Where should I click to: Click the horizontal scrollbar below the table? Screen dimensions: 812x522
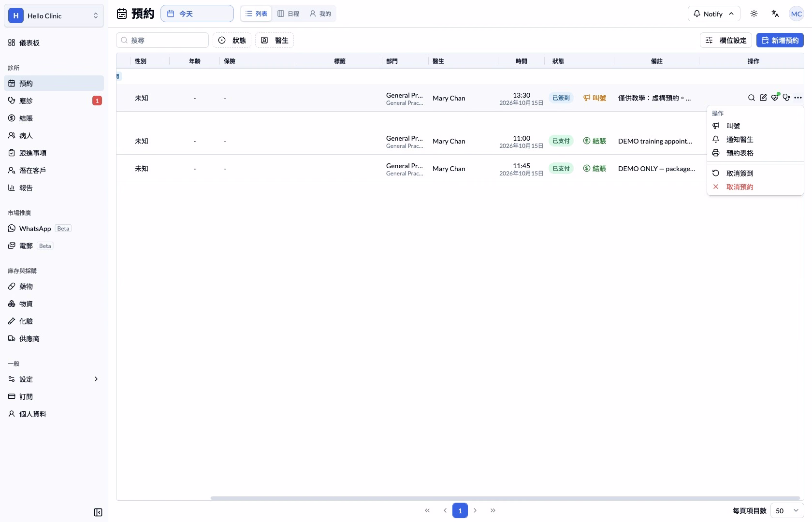pyautogui.click(x=505, y=498)
